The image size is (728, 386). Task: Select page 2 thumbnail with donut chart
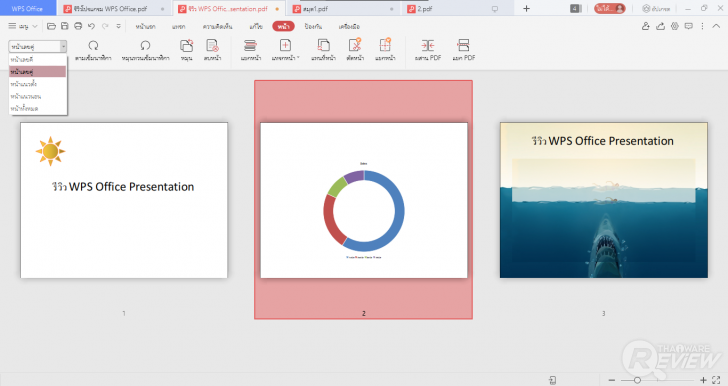point(364,200)
